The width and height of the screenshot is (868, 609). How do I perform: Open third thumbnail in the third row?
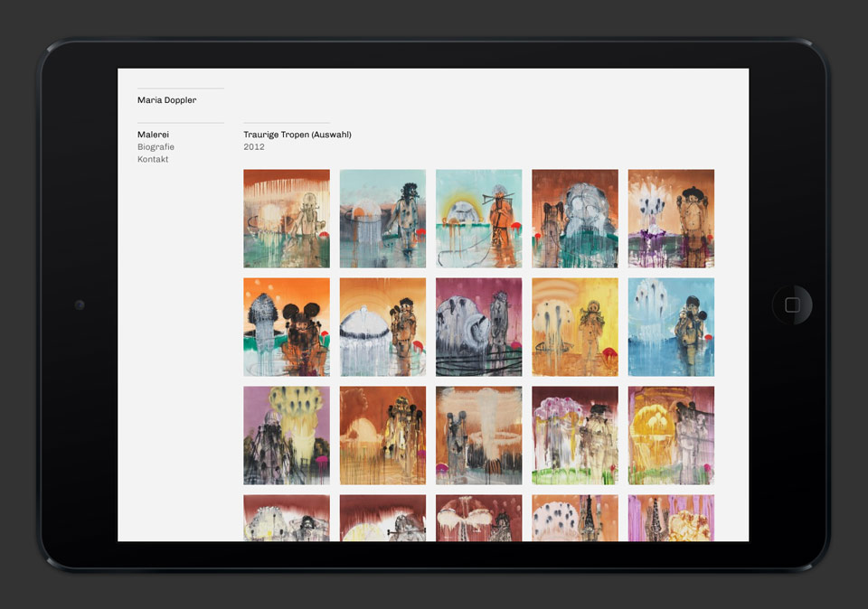[479, 436]
